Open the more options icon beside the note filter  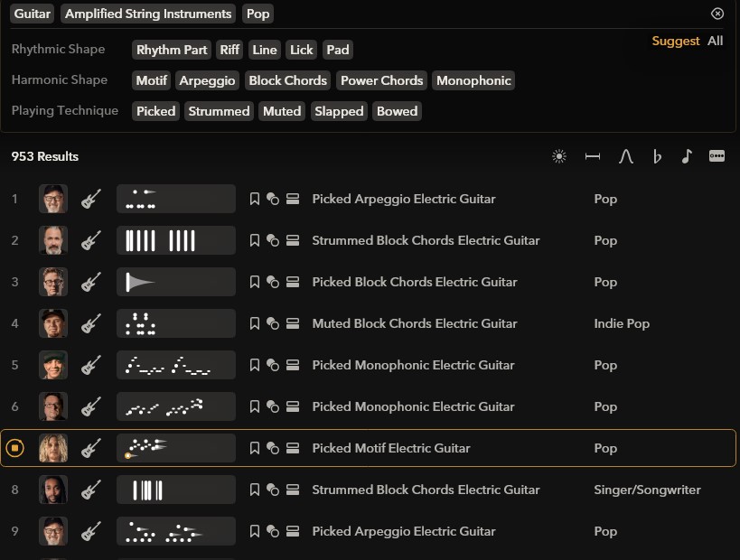click(x=717, y=156)
